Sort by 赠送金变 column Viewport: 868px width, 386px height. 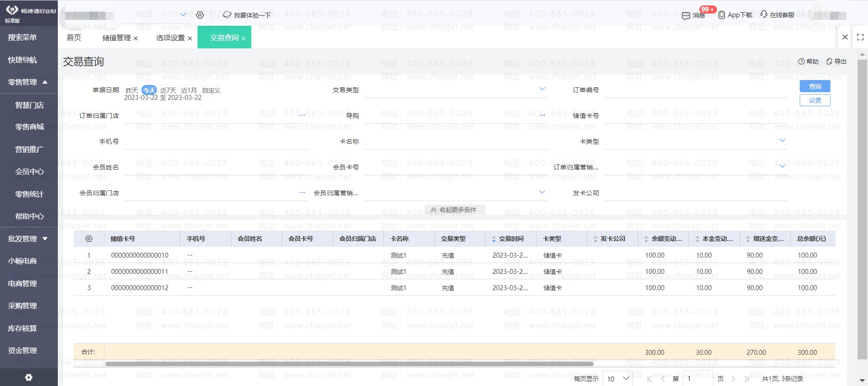pos(748,239)
